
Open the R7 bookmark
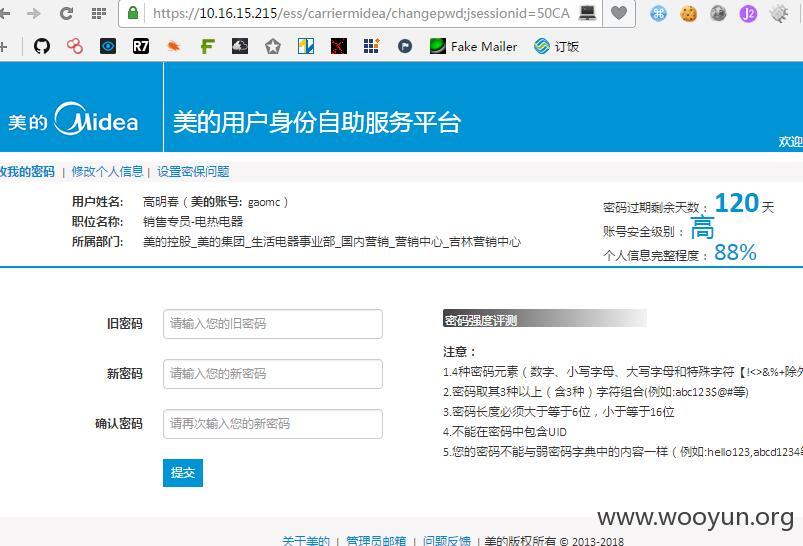coord(141,47)
